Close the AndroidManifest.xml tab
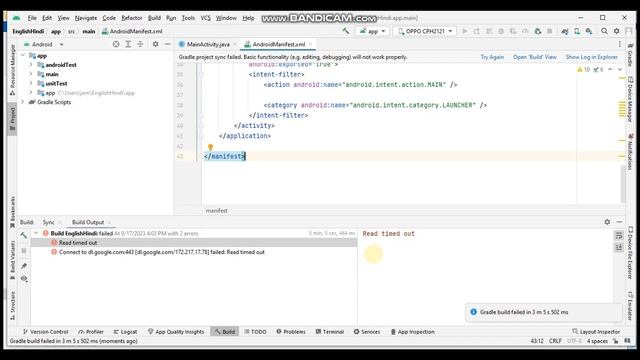The height and width of the screenshot is (360, 640). click(311, 44)
